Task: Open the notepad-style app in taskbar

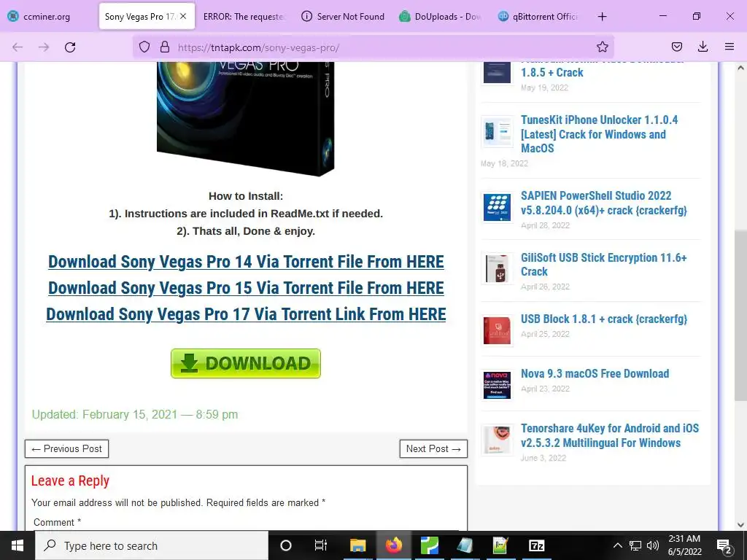Action: click(465, 545)
